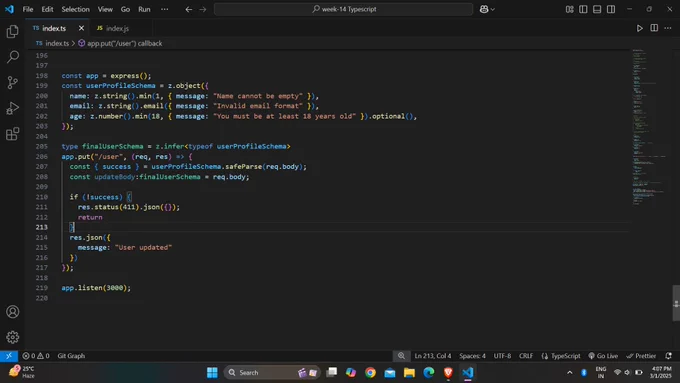Image resolution: width=680 pixels, height=383 pixels.
Task: Click Go Live in status bar
Action: tap(603, 356)
